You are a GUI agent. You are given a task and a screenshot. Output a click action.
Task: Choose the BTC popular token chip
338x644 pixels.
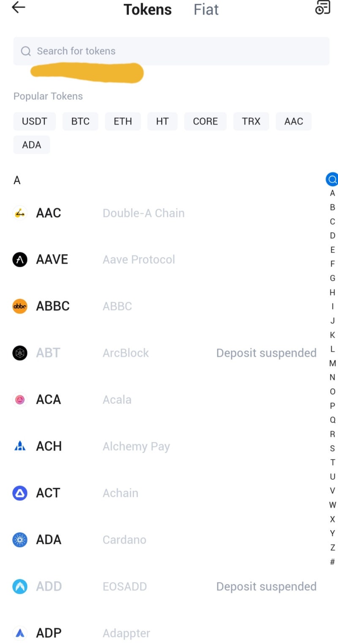pos(80,121)
